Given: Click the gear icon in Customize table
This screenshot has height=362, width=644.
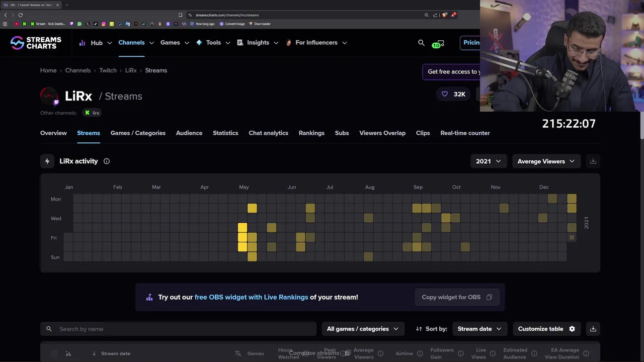Looking at the screenshot, I should pos(572,329).
